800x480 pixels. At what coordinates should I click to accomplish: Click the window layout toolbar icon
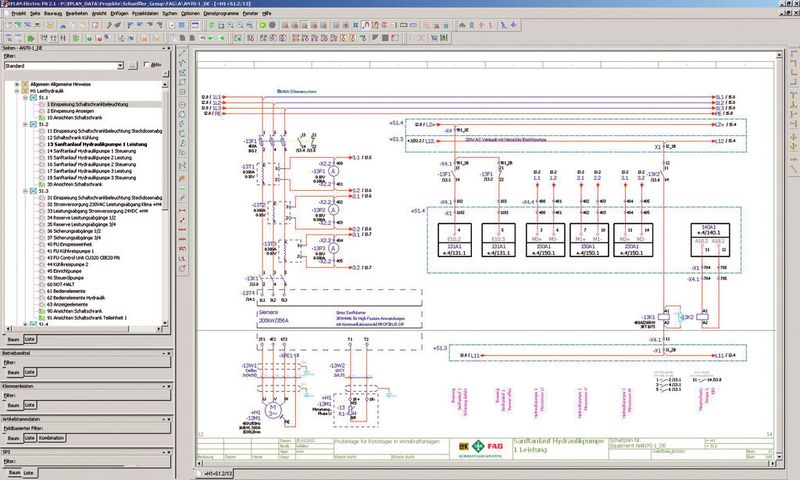click(x=195, y=24)
